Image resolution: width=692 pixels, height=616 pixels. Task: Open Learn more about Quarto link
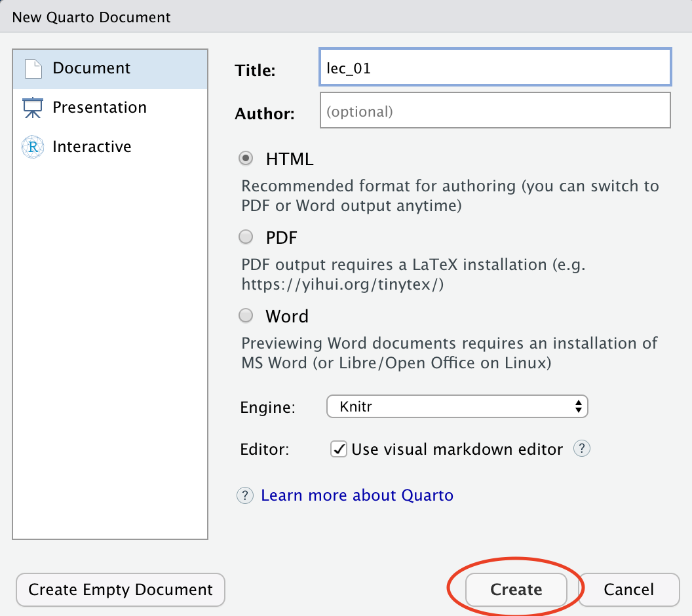[x=357, y=495]
